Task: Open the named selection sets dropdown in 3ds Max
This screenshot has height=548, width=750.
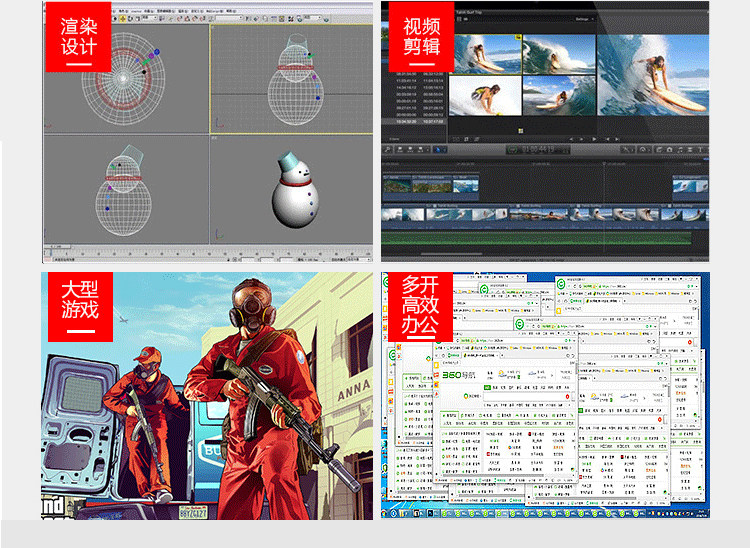Action: tap(229, 17)
